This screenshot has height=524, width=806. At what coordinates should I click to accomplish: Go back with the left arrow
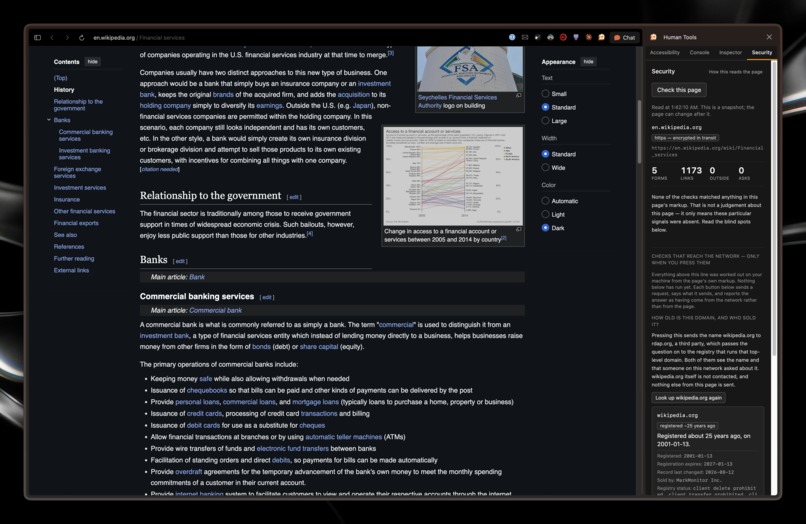(x=52, y=38)
